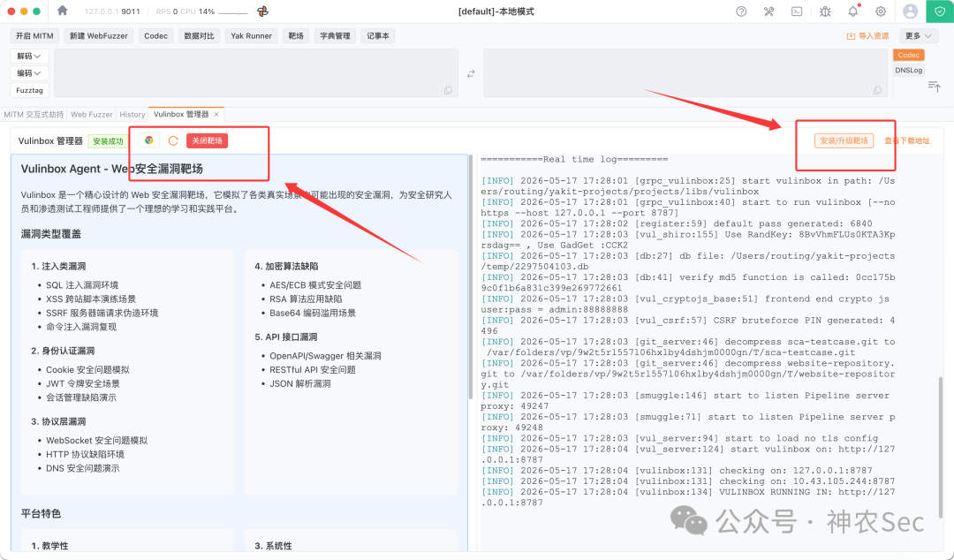Click the red 关闭靶场 button

(207, 140)
